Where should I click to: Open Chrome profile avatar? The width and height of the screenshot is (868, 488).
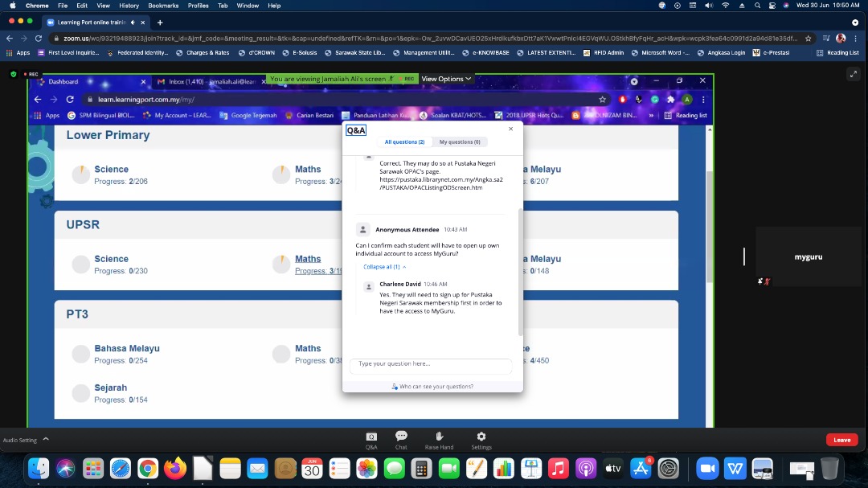pos(841,39)
